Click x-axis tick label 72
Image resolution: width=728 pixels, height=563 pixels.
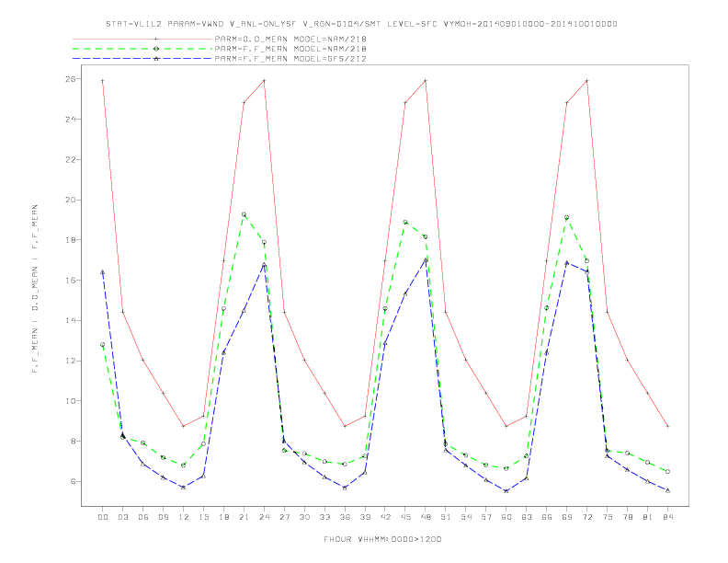(x=586, y=517)
